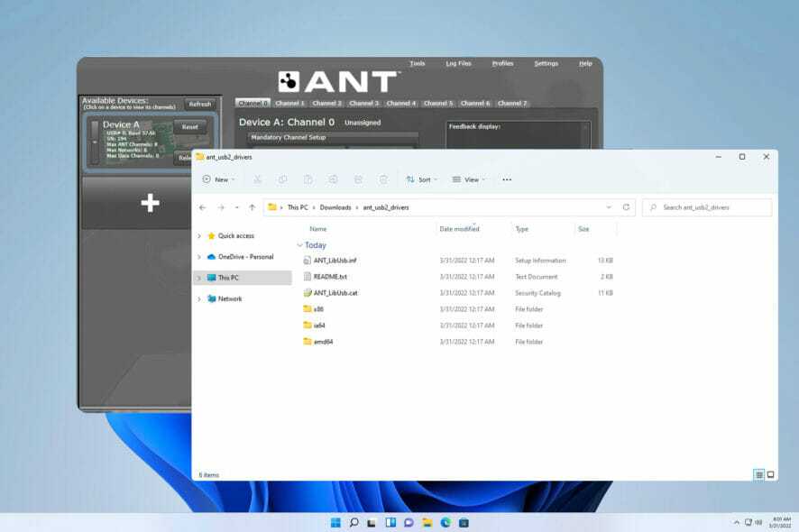This screenshot has width=799, height=532.
Task: Open the See more (three dots) menu
Action: [507, 179]
